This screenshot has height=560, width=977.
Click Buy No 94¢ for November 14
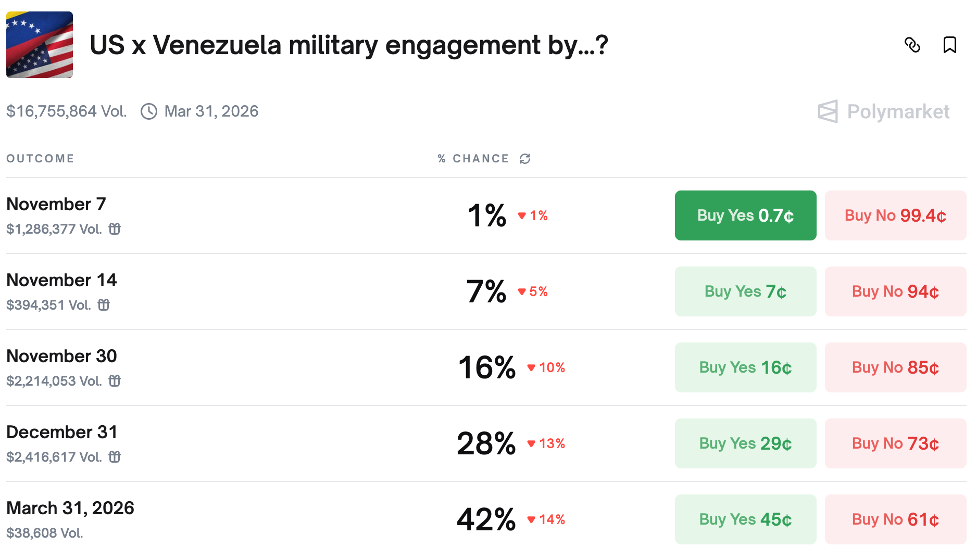pos(895,291)
